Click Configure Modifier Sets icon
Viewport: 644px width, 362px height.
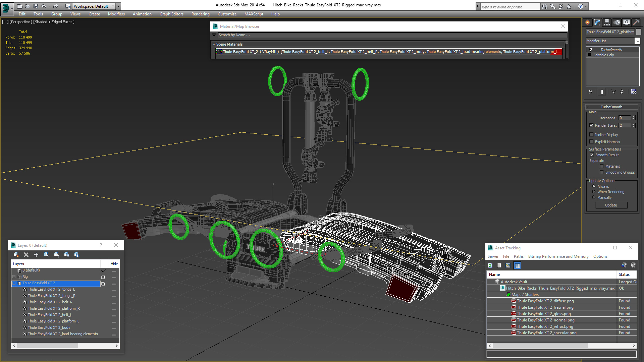point(634,92)
